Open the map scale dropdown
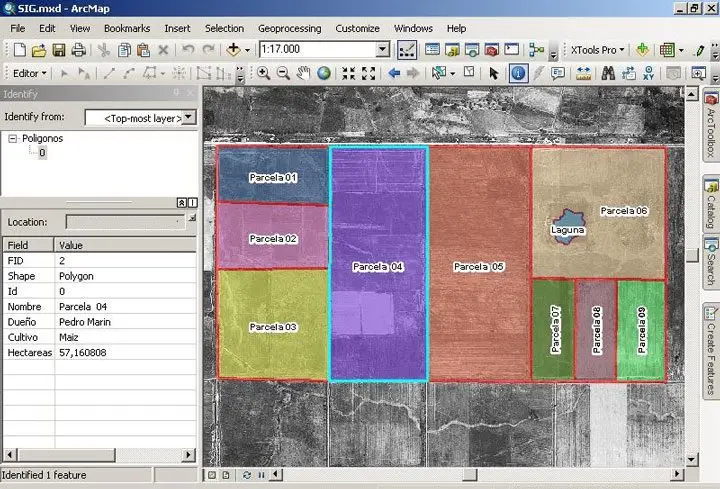Image resolution: width=720 pixels, height=489 pixels. (382, 49)
